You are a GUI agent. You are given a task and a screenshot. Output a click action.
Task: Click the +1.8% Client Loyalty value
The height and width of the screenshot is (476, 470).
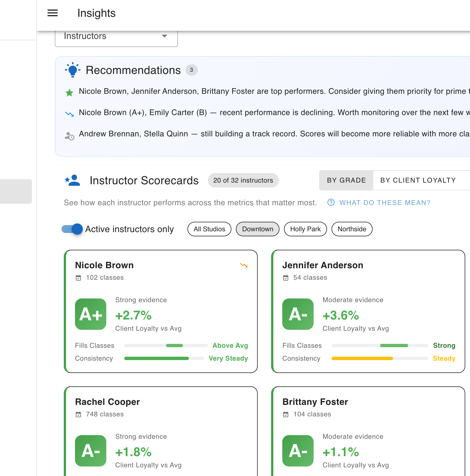point(133,452)
